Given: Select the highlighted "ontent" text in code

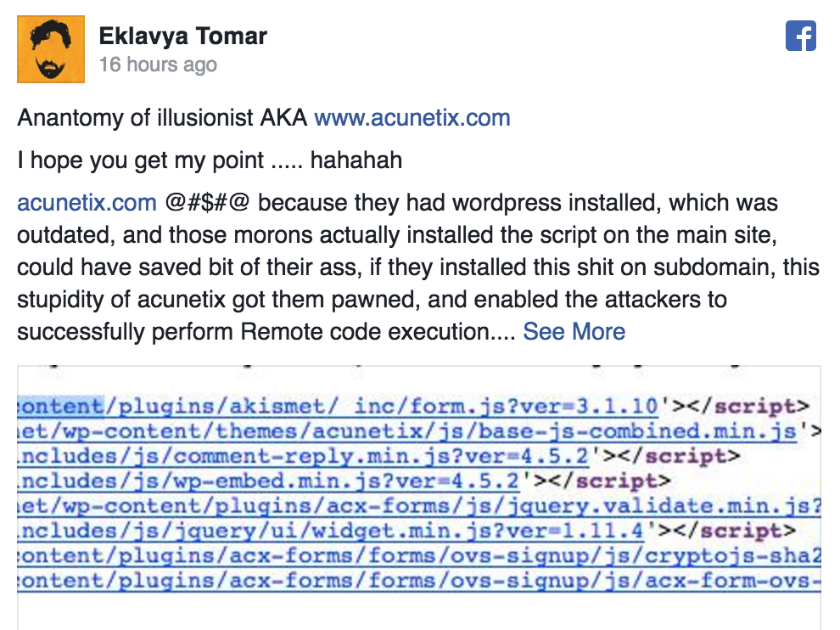Looking at the screenshot, I should (60, 407).
